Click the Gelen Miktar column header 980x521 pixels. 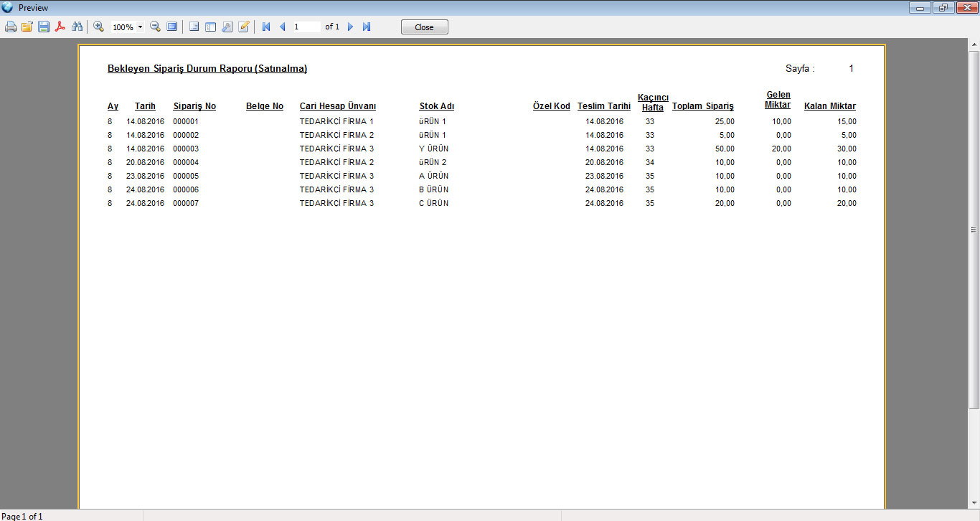point(778,100)
